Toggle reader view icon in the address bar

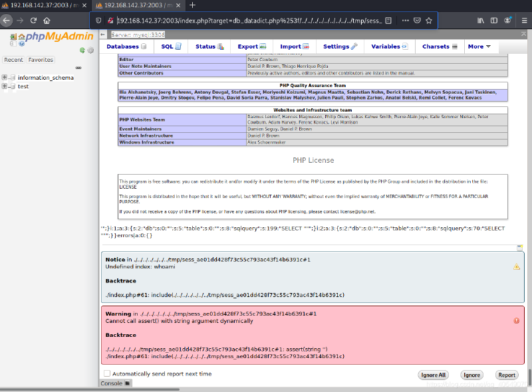coord(388,21)
